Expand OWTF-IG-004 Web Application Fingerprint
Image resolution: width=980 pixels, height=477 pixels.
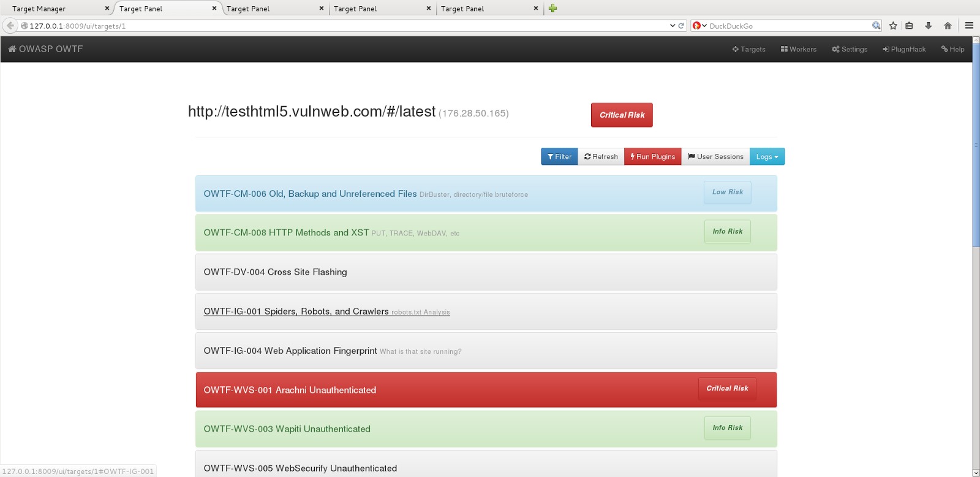click(x=486, y=351)
